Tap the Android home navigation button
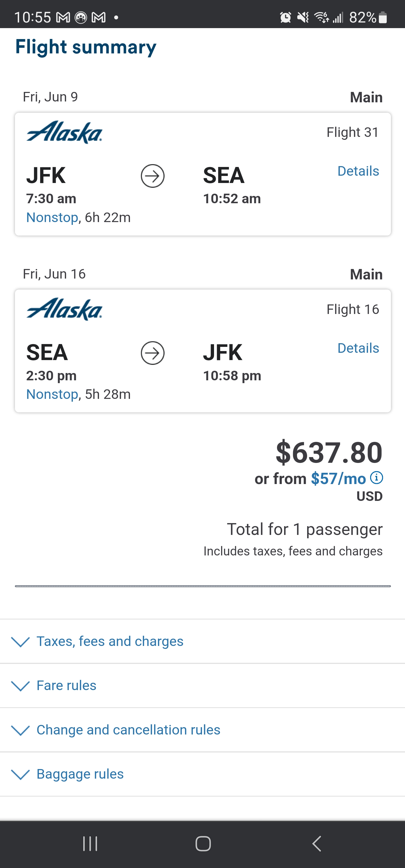 click(203, 844)
